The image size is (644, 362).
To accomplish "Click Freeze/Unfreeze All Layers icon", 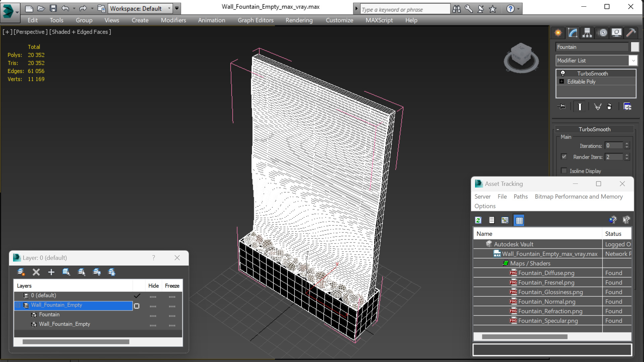I will [112, 272].
